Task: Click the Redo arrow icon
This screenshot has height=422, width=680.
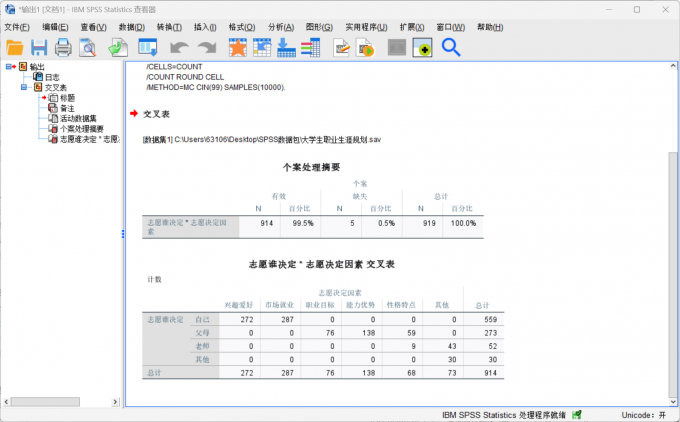Action: click(x=207, y=47)
